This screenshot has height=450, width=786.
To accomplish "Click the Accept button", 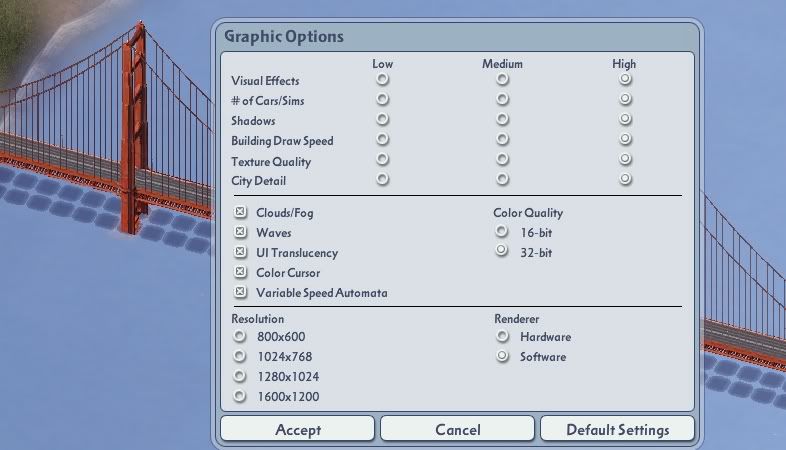I will click(x=297, y=429).
